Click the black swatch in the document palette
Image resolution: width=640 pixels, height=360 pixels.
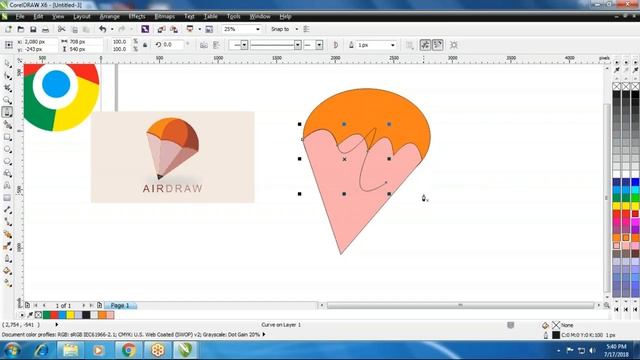tap(86, 315)
